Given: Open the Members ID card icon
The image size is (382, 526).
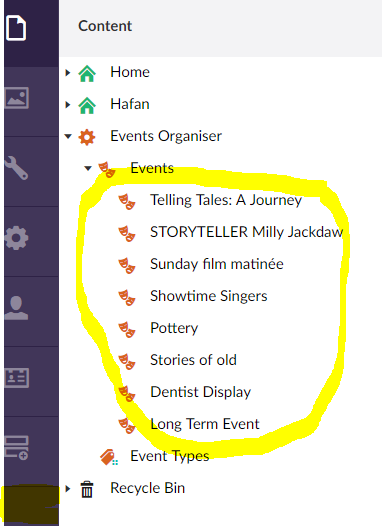Looking at the screenshot, I should tap(16, 378).
